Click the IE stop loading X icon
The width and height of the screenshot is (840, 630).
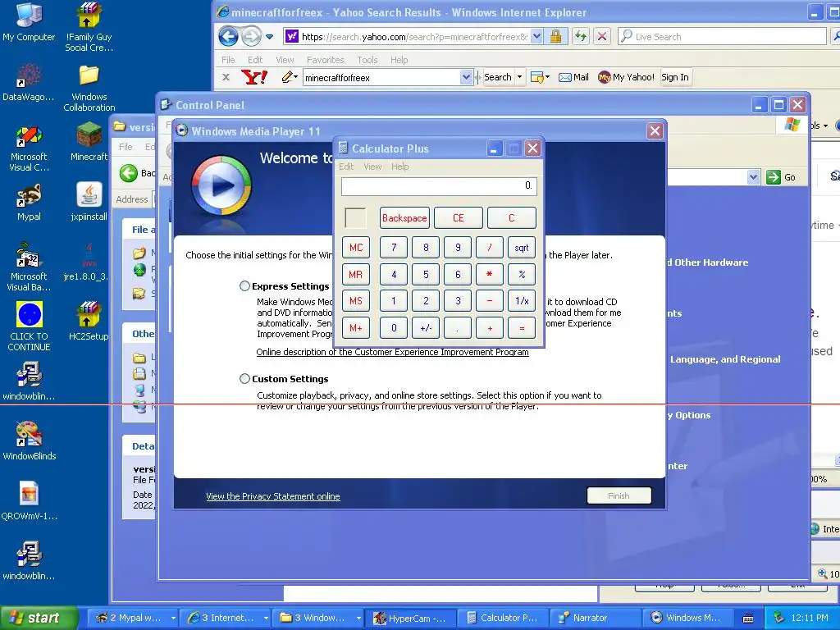pyautogui.click(x=601, y=36)
